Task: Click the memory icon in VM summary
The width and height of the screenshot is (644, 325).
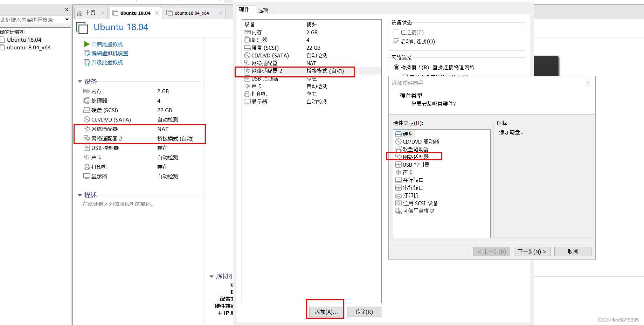Action: click(x=87, y=91)
